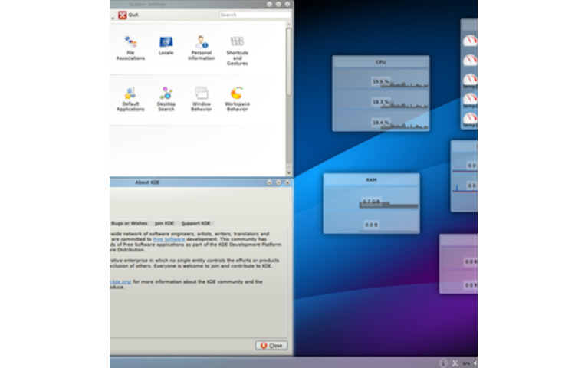
Task: Select the Bugs or Wishes tab
Action: coord(129,223)
